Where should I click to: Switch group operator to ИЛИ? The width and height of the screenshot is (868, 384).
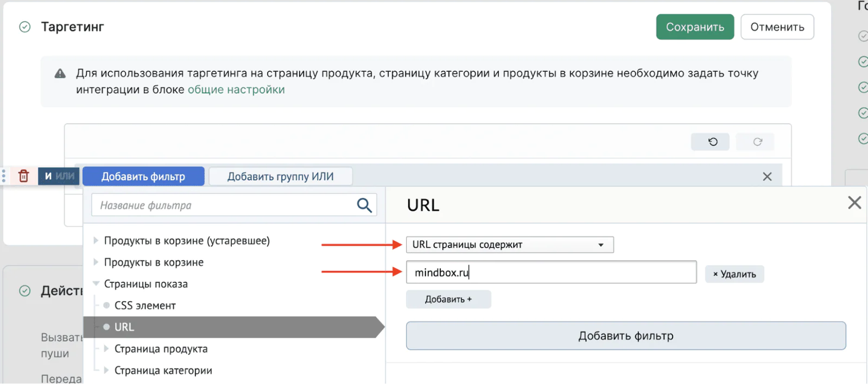tap(65, 176)
